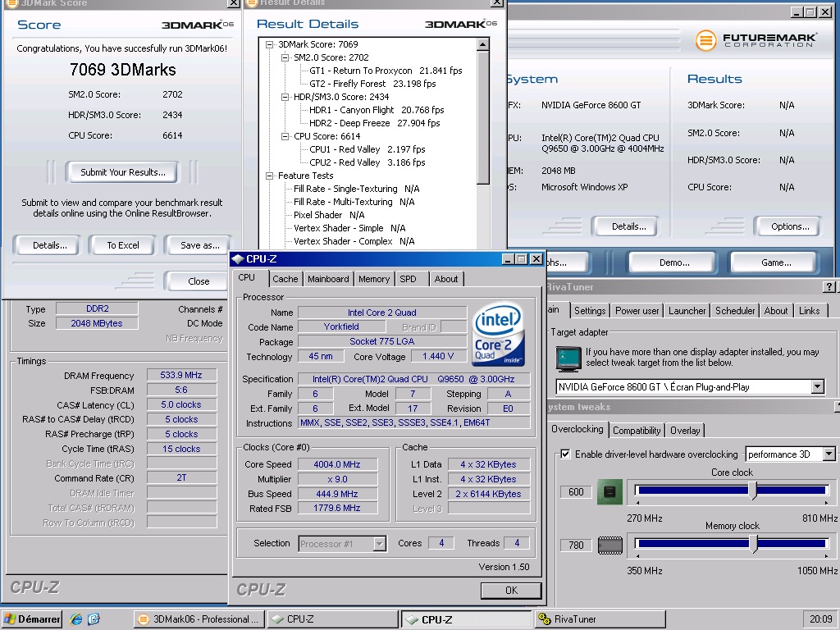Viewport: 840px width, 630px height.
Task: Open the Démarrer start menu
Action: coord(32,619)
